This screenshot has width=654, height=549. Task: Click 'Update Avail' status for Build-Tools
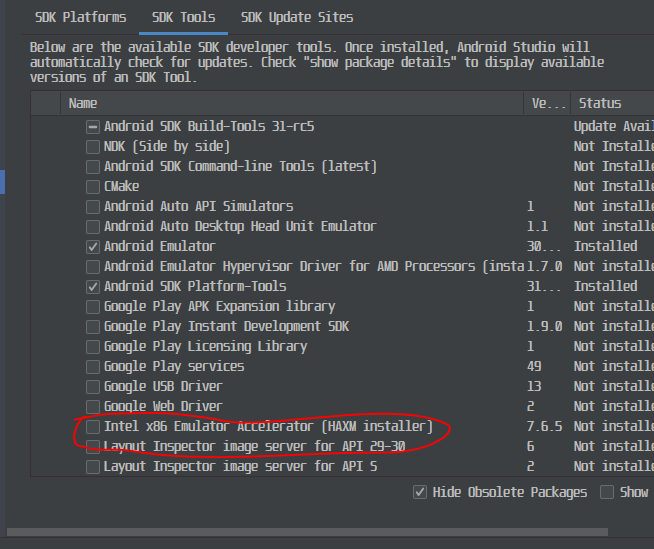[x=614, y=126]
